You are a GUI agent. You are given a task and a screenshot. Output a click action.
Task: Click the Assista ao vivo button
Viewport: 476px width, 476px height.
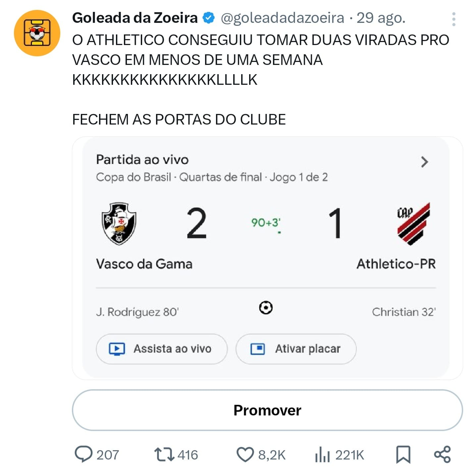point(162,349)
